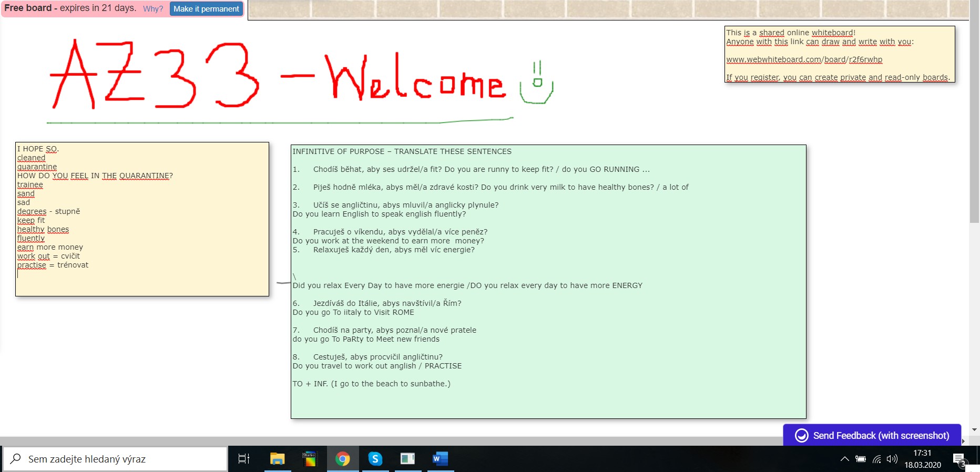The width and height of the screenshot is (980, 472).
Task: Open the volume control in the tray
Action: coord(892,459)
